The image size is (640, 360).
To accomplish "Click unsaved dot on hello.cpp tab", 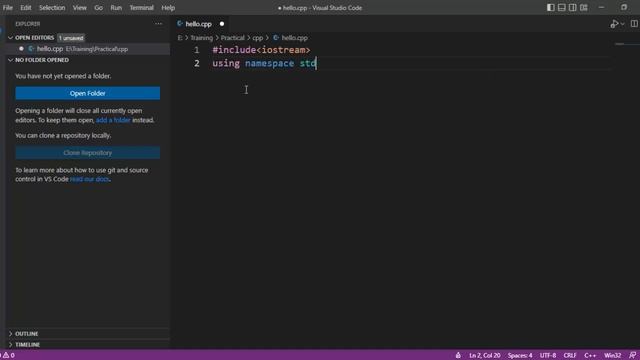I will tap(222, 24).
